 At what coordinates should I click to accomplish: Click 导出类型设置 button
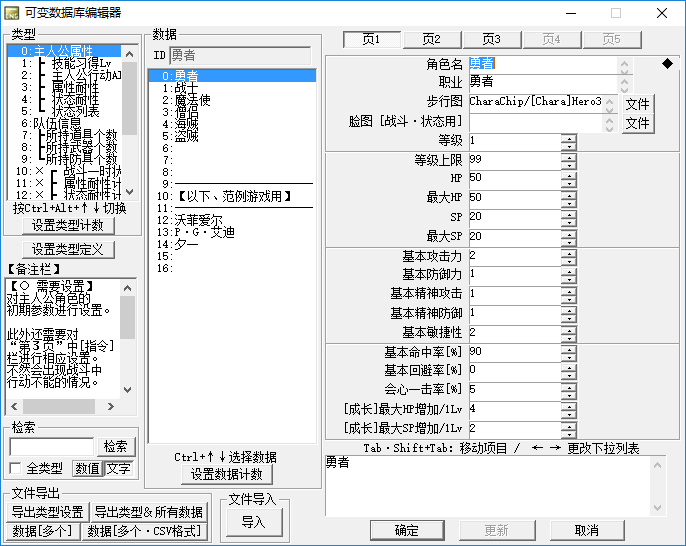(48, 512)
